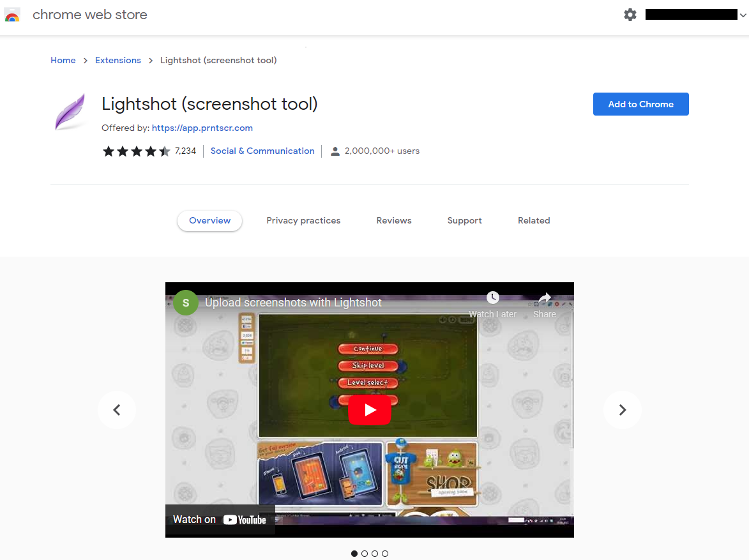Click the 'Lightshot (screenshot tool)' breadcrumb text

tap(218, 60)
